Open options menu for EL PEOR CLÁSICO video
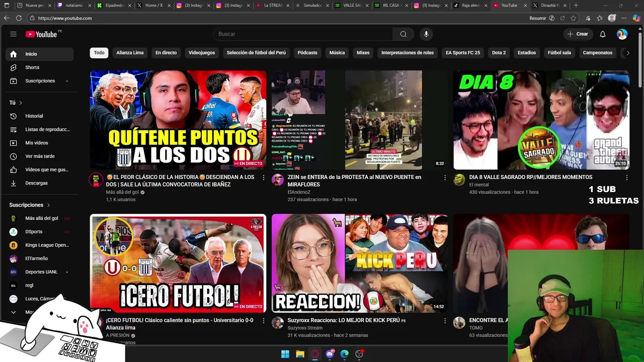 263,177
